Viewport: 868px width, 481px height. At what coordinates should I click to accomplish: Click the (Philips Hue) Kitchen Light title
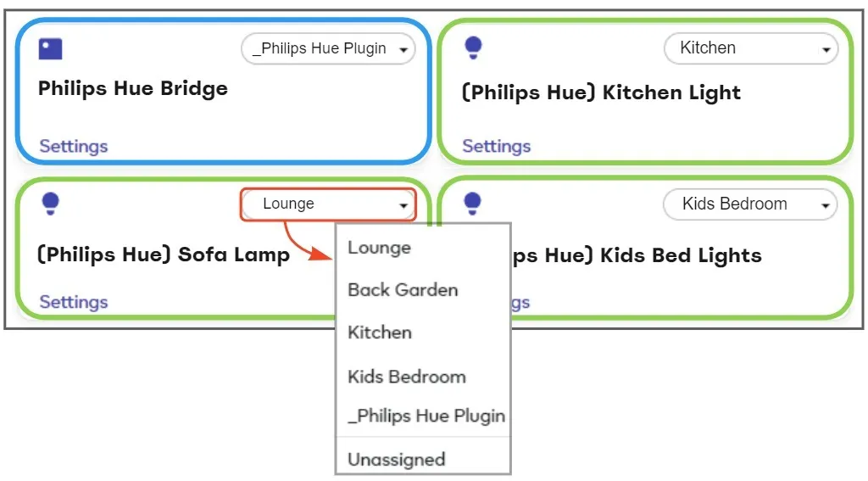point(601,92)
